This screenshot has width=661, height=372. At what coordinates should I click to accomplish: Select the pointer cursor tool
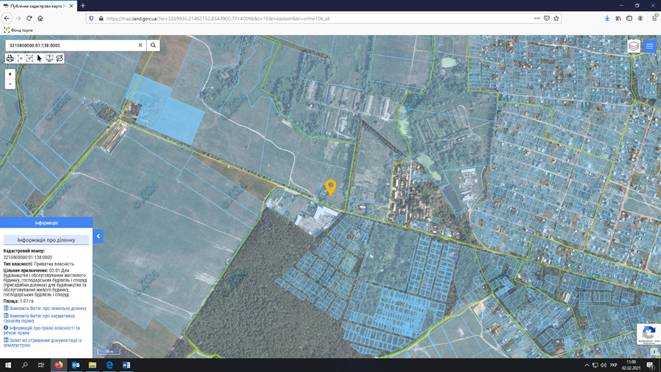pyautogui.click(x=40, y=58)
